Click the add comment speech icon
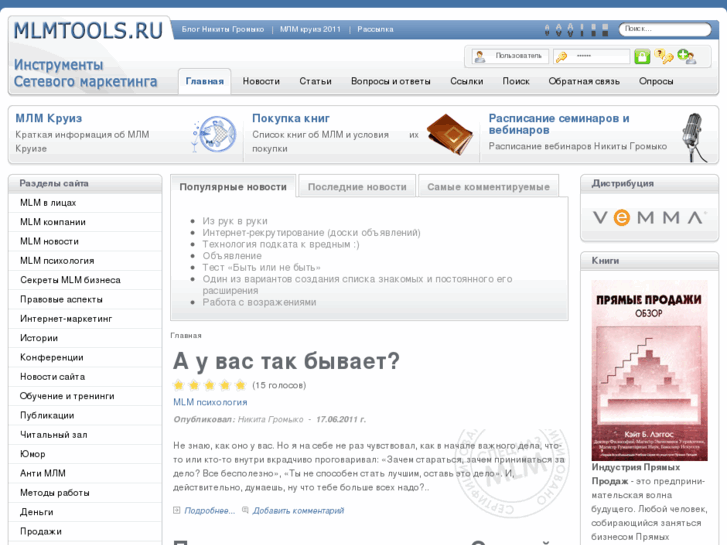 click(x=245, y=510)
